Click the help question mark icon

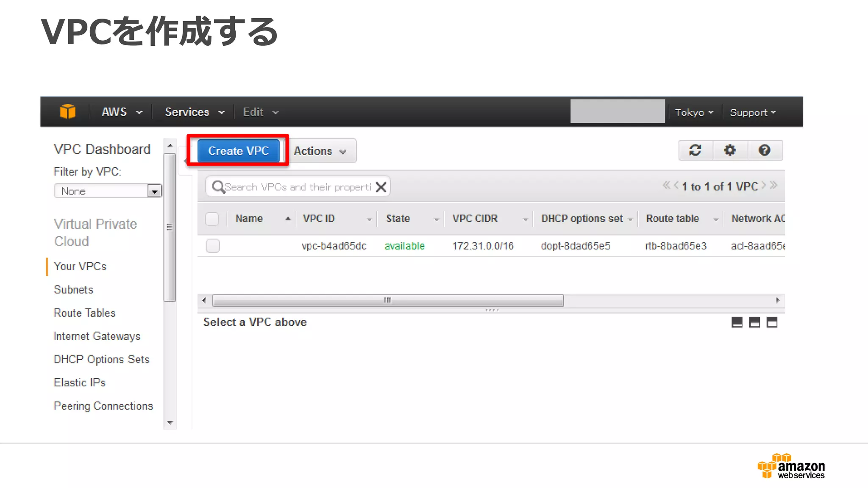(765, 150)
